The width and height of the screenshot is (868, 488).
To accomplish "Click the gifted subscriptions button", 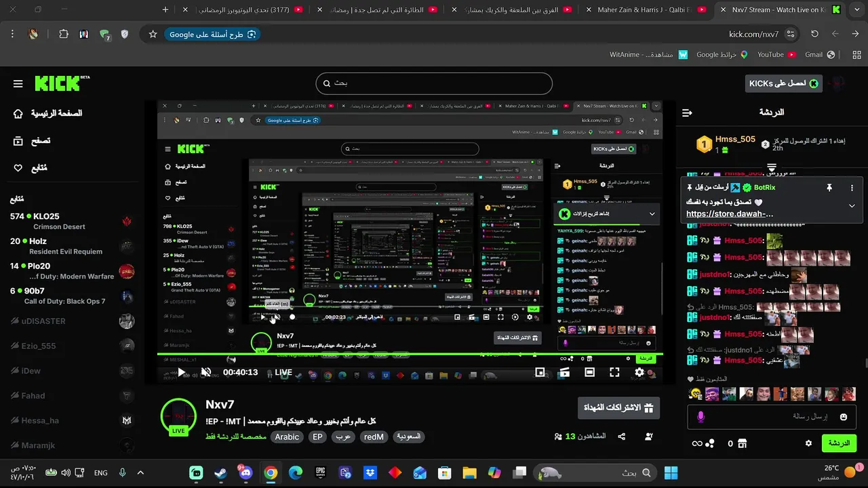I will [x=618, y=408].
